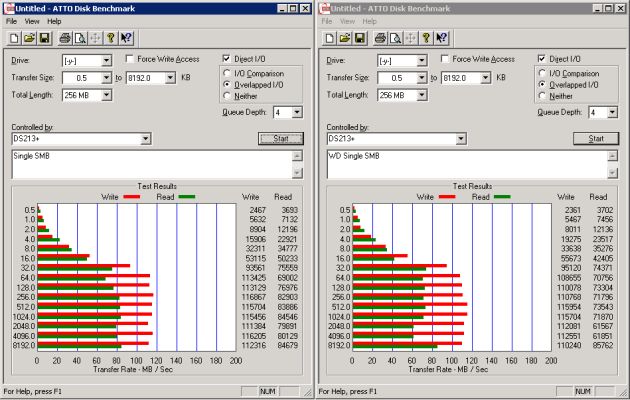The height and width of the screenshot is (400, 630).
Task: Select I/O Comparison radio in right window
Action: coord(542,73)
